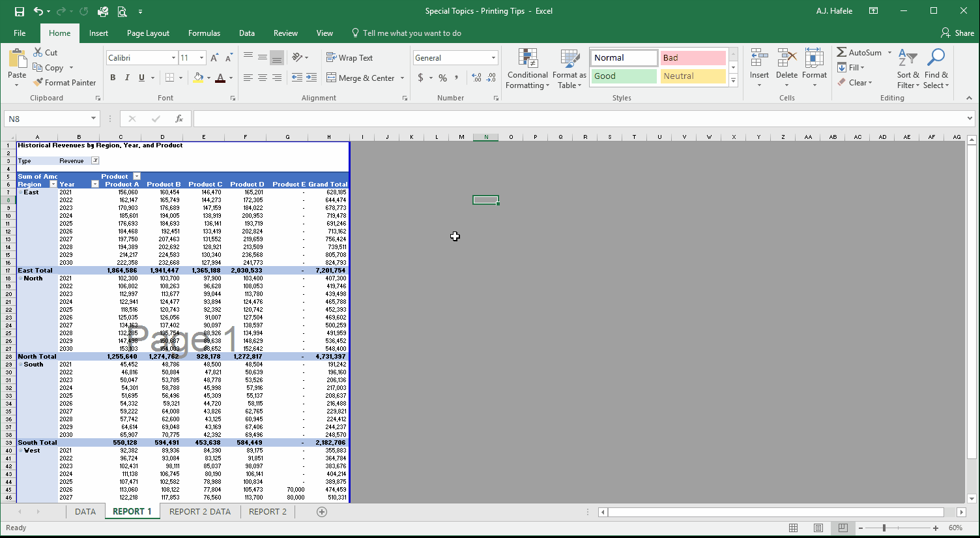
Task: Insert function with the fx button
Action: click(179, 119)
